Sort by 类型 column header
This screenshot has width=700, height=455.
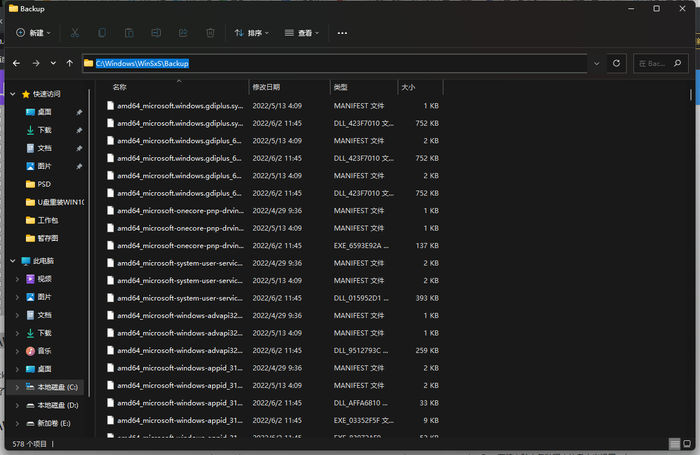click(x=341, y=87)
